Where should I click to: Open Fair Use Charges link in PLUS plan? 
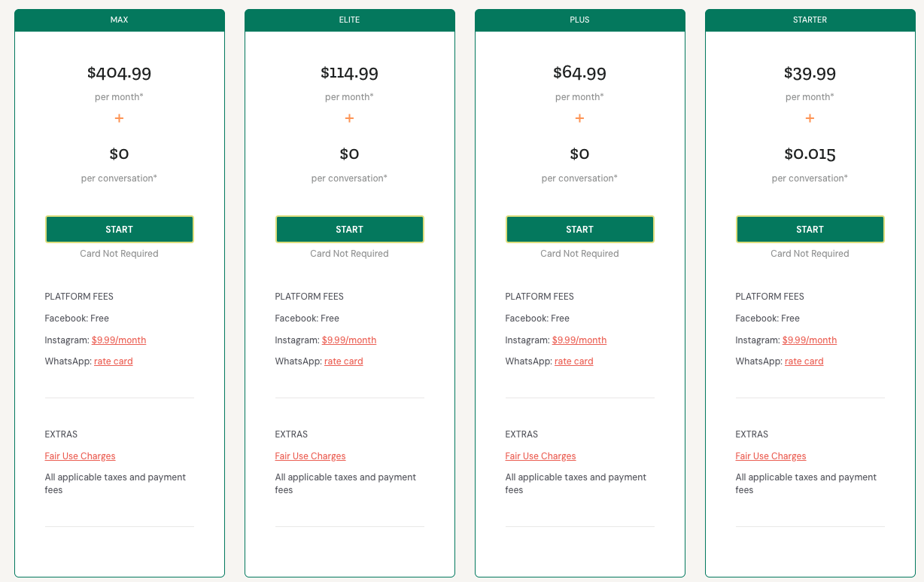tap(540, 456)
